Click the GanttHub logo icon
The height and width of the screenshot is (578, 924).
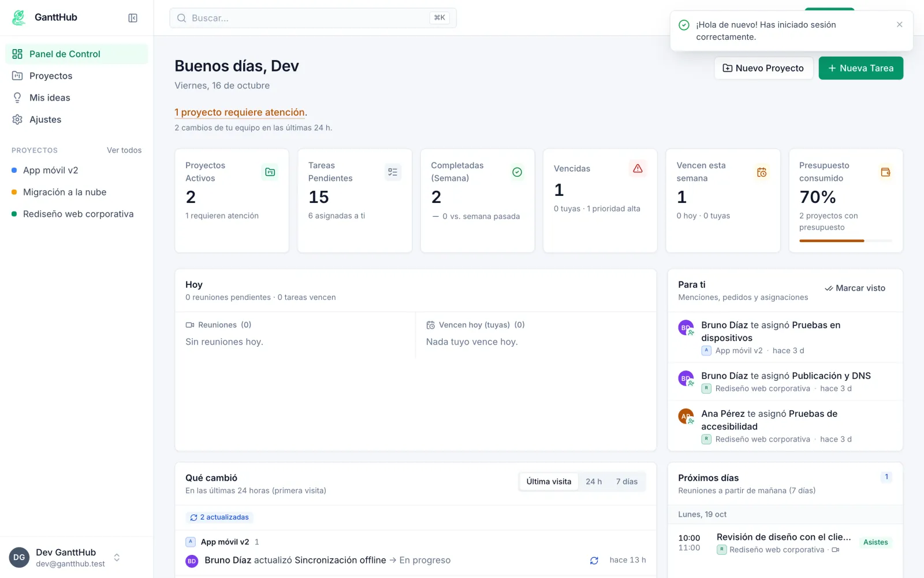click(19, 17)
